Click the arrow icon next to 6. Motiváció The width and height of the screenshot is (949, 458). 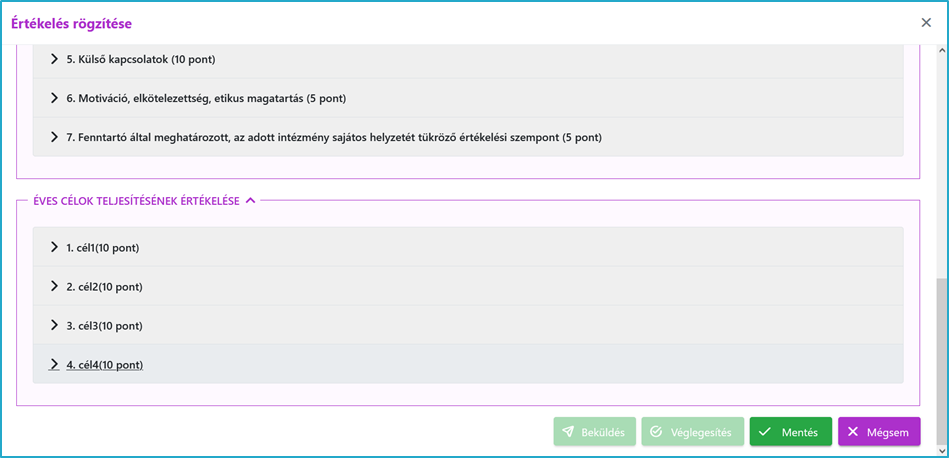pos(54,98)
